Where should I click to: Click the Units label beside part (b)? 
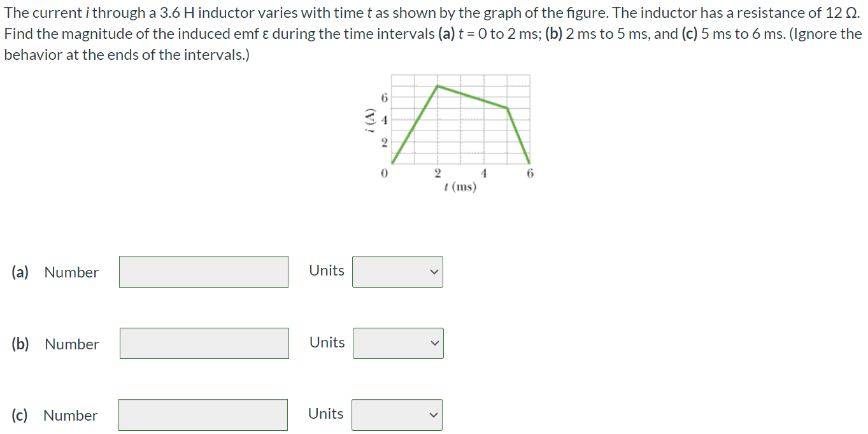pos(327,342)
